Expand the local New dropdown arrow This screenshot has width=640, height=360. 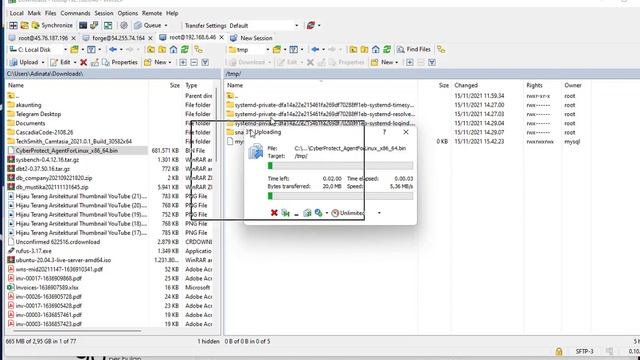click(x=170, y=62)
